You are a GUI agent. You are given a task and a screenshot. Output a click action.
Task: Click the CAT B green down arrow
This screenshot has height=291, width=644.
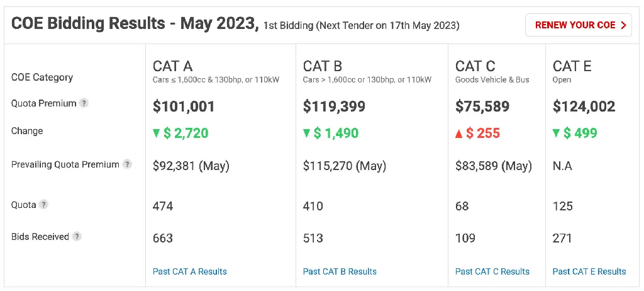pyautogui.click(x=306, y=134)
